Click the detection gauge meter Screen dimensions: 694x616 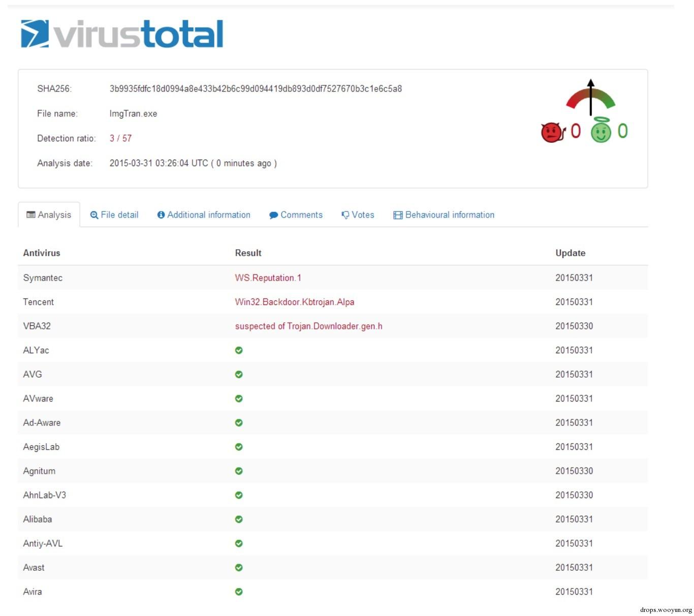[590, 97]
